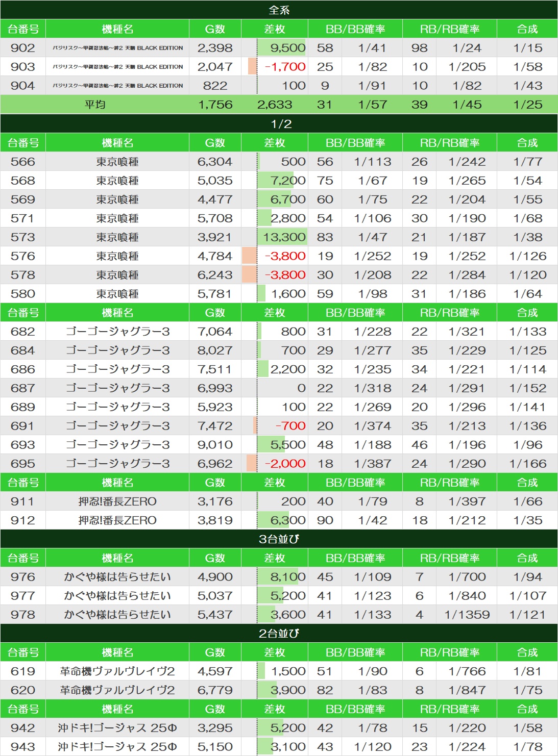Click the 3台並び section header
558x756 pixels.
point(279,539)
